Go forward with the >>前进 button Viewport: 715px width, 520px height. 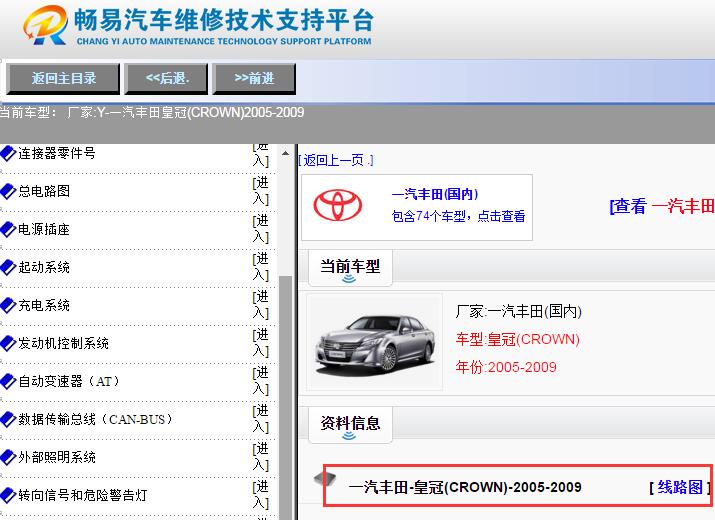click(254, 79)
